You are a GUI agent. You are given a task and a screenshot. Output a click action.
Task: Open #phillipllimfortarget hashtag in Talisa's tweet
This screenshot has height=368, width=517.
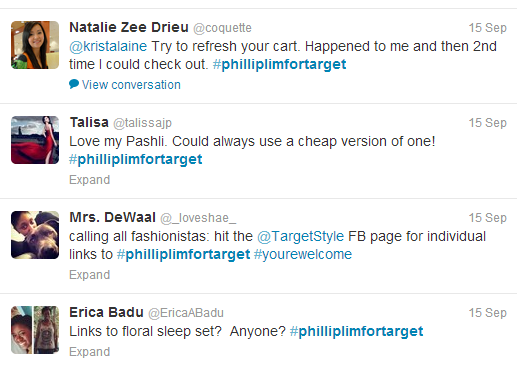tap(136, 159)
